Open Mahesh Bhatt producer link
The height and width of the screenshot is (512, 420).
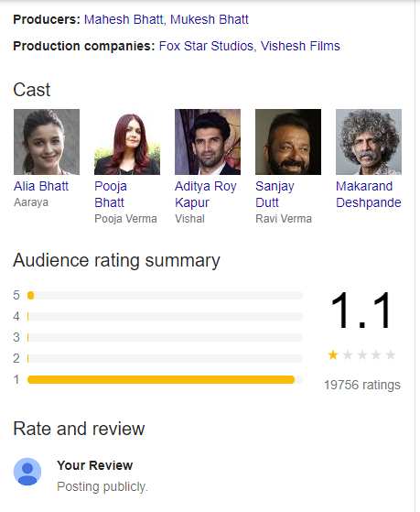coord(124,19)
